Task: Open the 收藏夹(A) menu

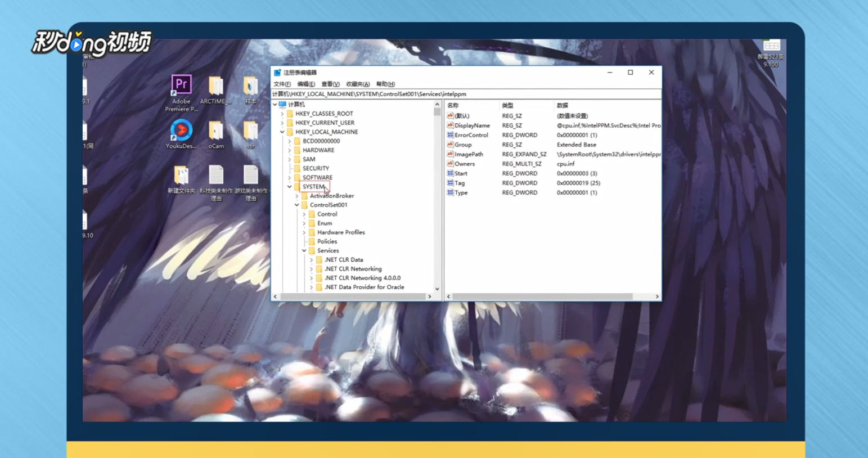Action: tap(358, 84)
